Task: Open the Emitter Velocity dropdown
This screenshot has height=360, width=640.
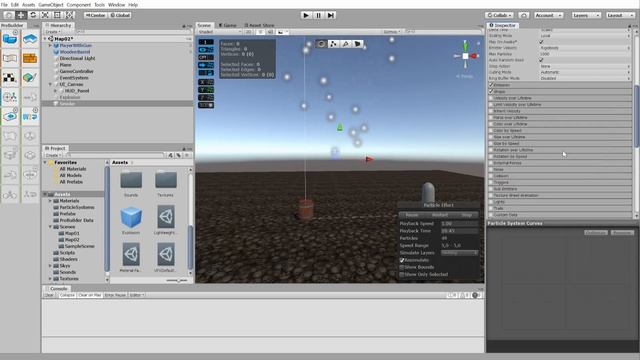Action: (x=585, y=48)
